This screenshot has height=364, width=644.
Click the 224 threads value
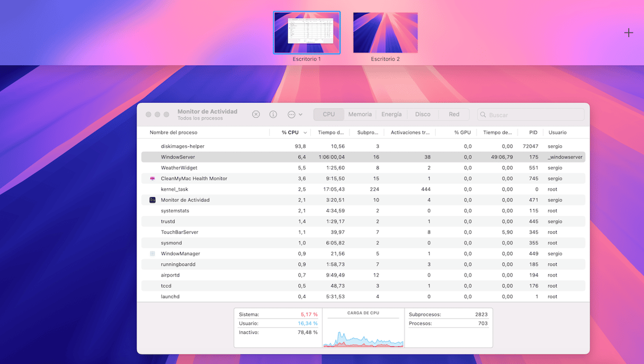click(374, 189)
